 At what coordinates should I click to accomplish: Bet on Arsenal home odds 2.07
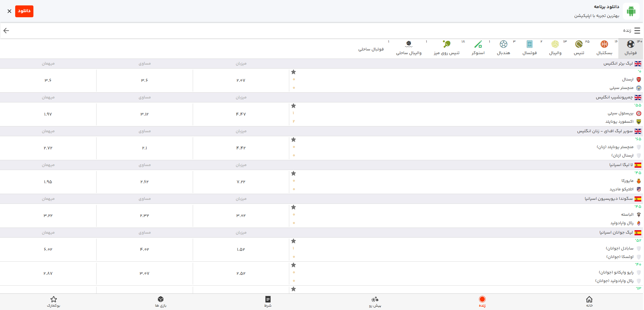coord(241,80)
